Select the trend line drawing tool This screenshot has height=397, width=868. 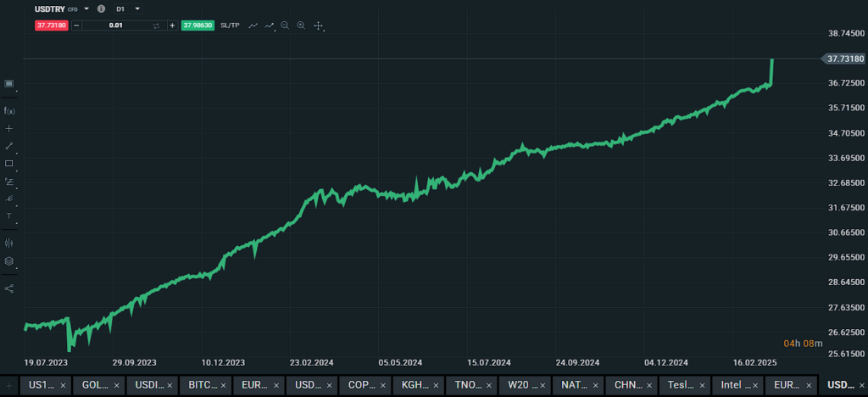pos(9,146)
